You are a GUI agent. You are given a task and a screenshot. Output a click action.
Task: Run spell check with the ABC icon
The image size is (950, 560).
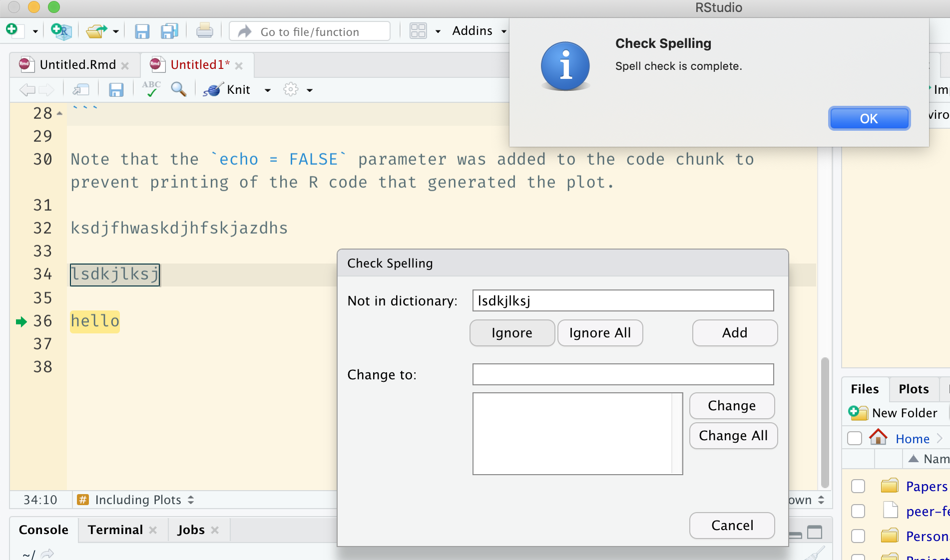pyautogui.click(x=150, y=89)
